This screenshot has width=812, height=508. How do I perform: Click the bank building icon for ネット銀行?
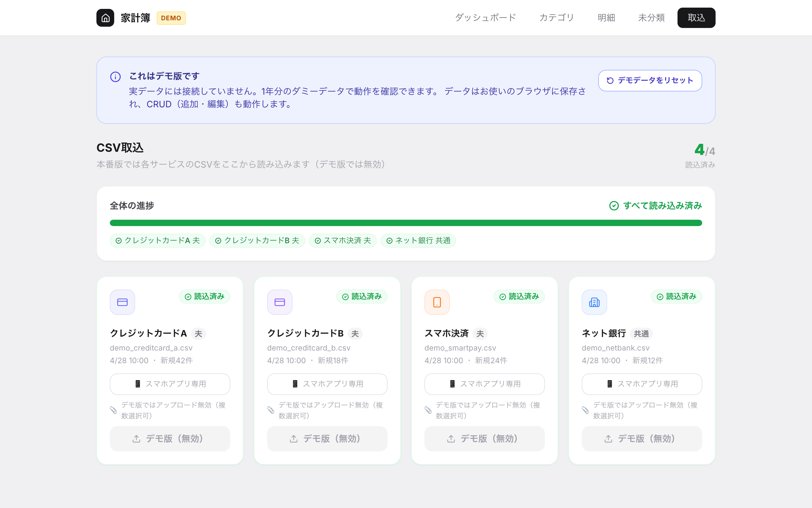[x=594, y=302]
